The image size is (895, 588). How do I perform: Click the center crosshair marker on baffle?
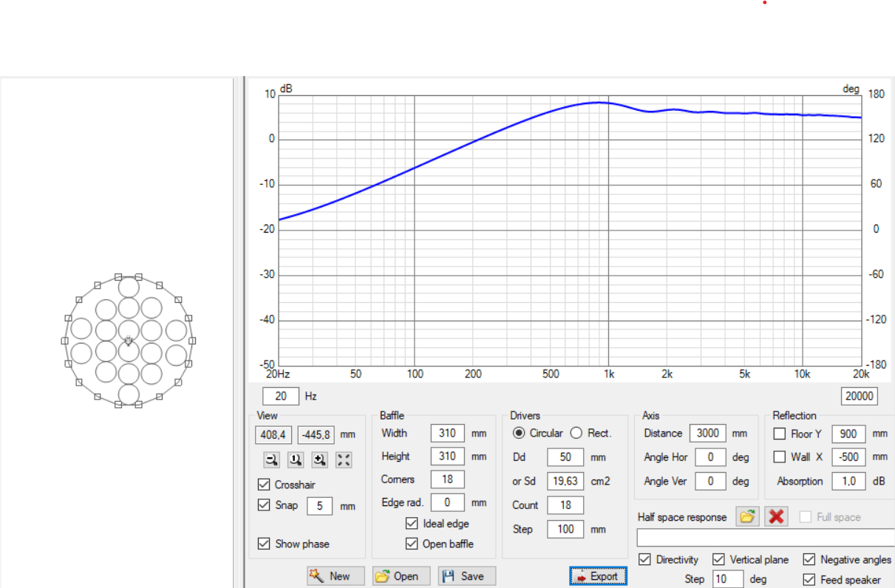129,341
